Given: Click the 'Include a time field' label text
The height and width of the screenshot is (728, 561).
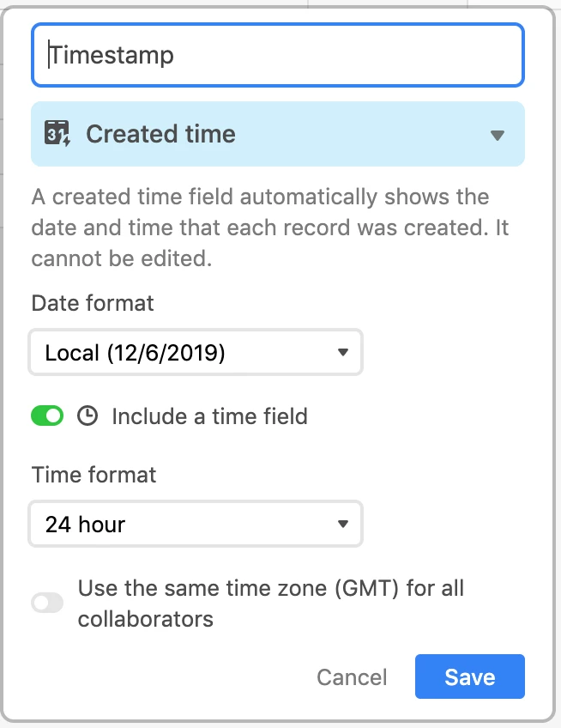Looking at the screenshot, I should pyautogui.click(x=210, y=416).
